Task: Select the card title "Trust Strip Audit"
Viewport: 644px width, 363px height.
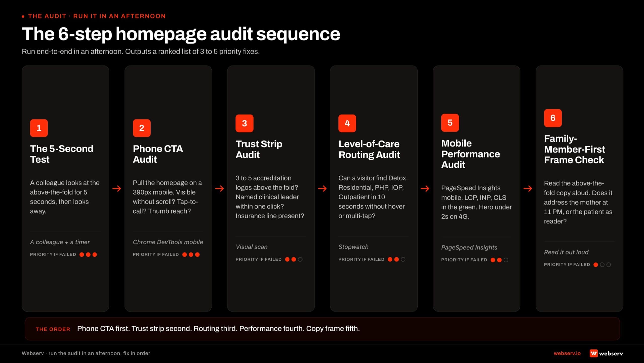Action: pos(259,149)
